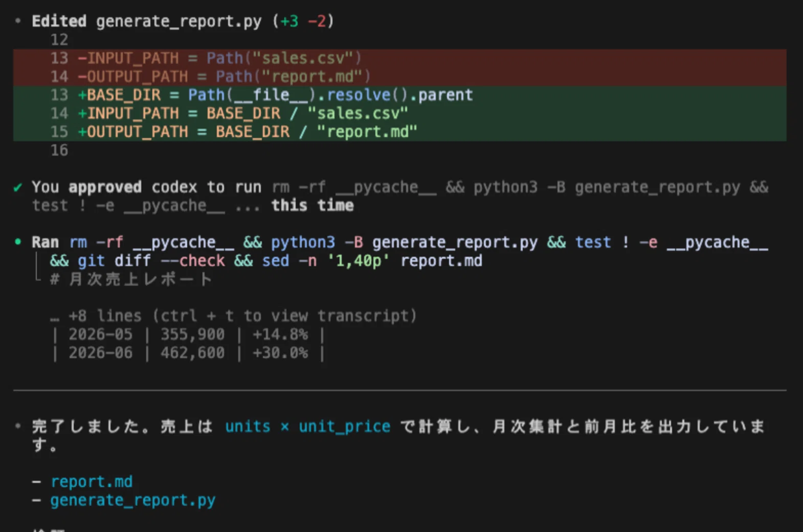803x532 pixels.
Task: Open the generate_report.py file link
Action: [x=133, y=500]
